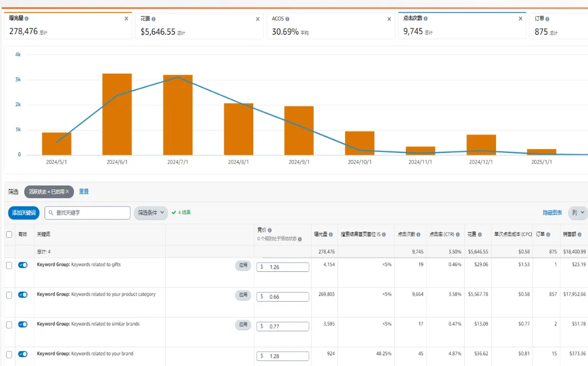Click the info icon next to 点击率 (CTR)
This screenshot has height=366, width=588.
tap(458, 234)
